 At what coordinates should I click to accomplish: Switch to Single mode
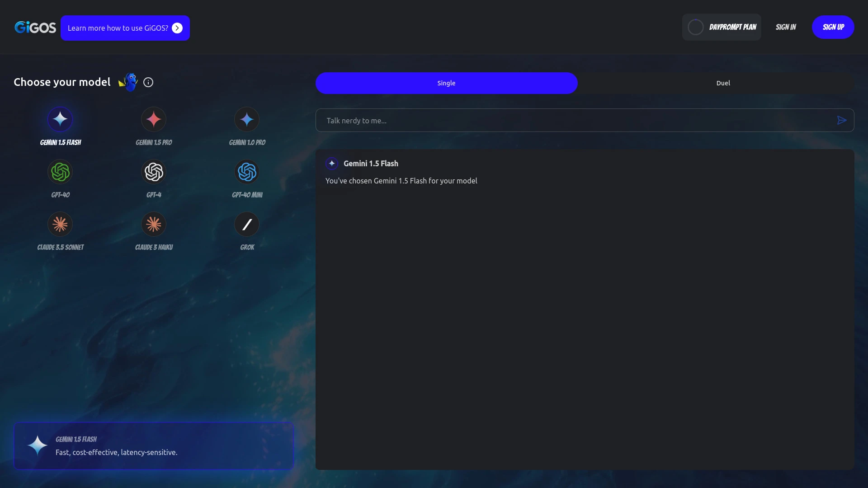(x=446, y=83)
